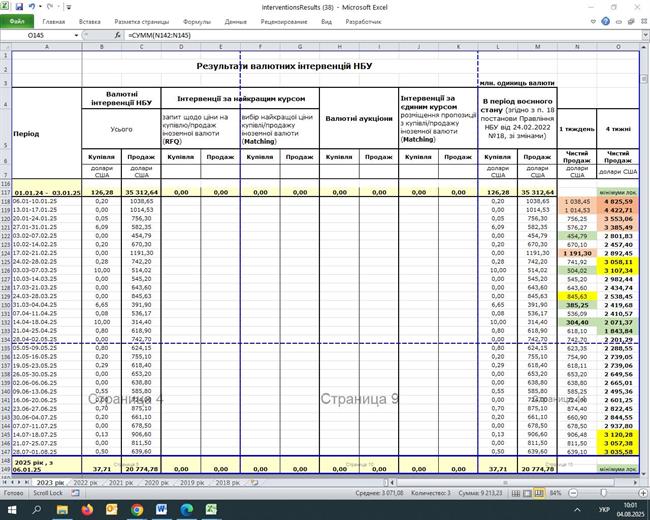Click the Insert Function fx button
Image resolution: width=650 pixels, height=520 pixels.
tap(118, 36)
